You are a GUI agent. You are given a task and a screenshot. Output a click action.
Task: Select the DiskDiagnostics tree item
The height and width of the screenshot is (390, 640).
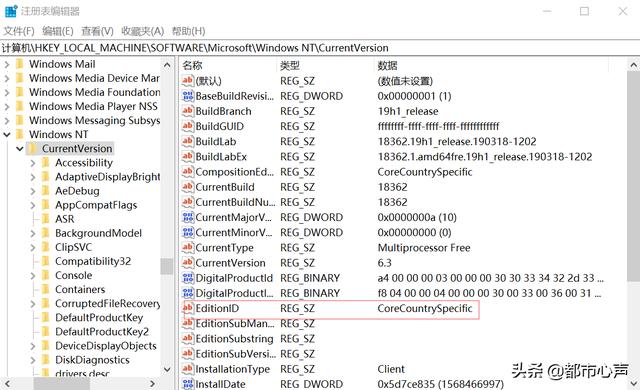pyautogui.click(x=92, y=360)
